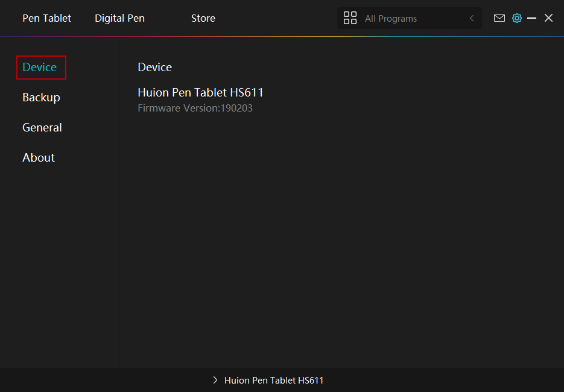Click the four-squares All Programs icon

(350, 18)
